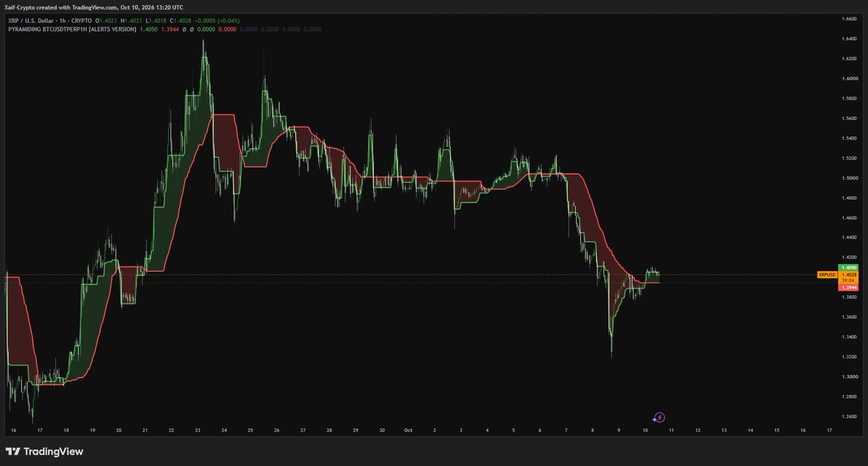Screen dimensions: 868x466
Task: Click the red 1.3944 tag on the price axis
Action: (848, 288)
